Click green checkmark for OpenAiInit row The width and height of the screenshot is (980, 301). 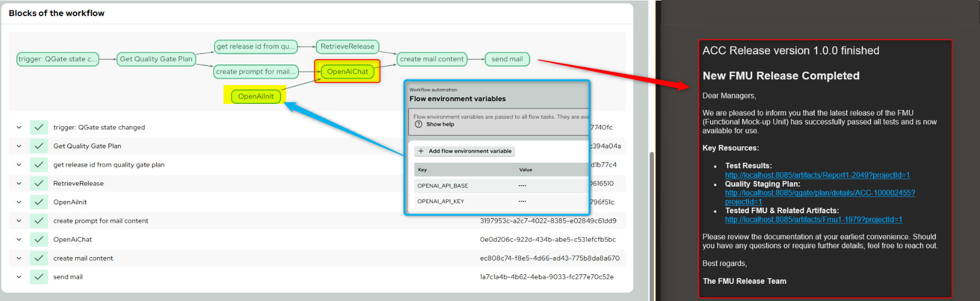(39, 202)
